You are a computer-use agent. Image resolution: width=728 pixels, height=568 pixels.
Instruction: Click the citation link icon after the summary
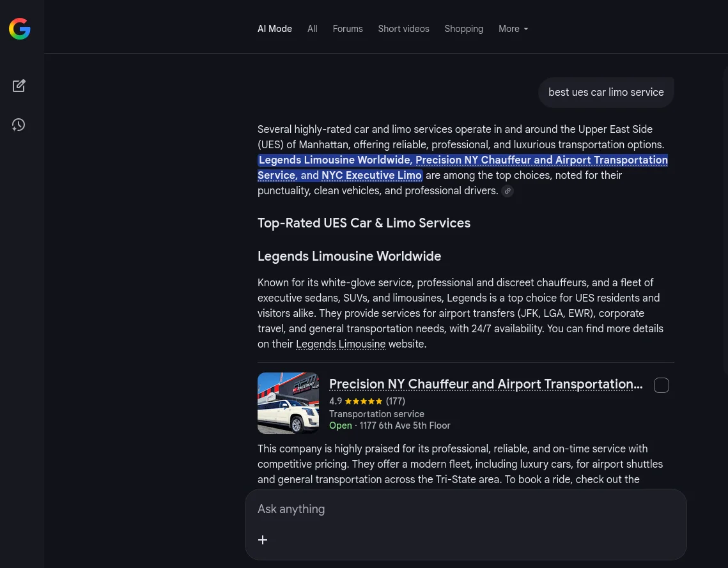click(507, 191)
